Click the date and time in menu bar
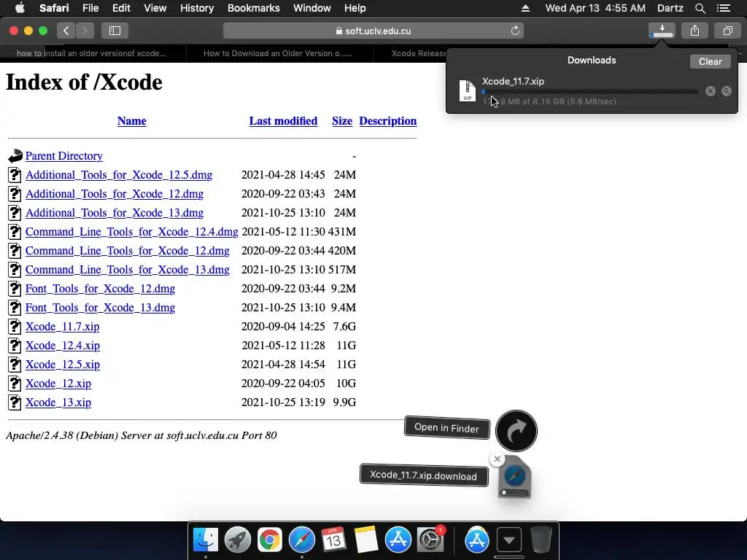This screenshot has height=560, width=747. pyautogui.click(x=595, y=8)
